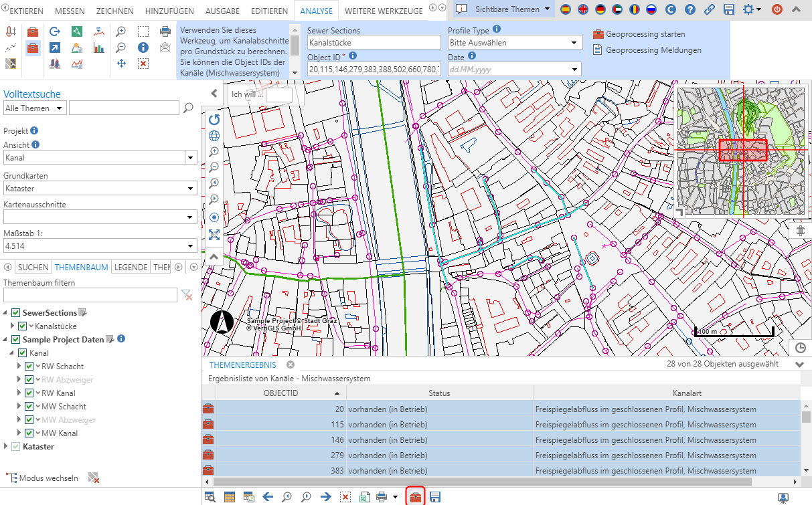Screen dimensions: 812x505
Task: Click into the Volltextsuche search field
Action: coord(124,108)
